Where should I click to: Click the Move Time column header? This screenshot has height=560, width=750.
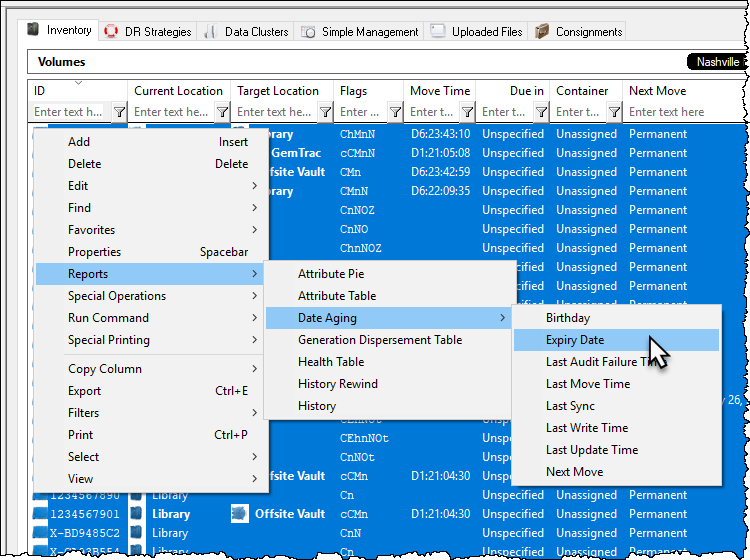click(x=440, y=91)
